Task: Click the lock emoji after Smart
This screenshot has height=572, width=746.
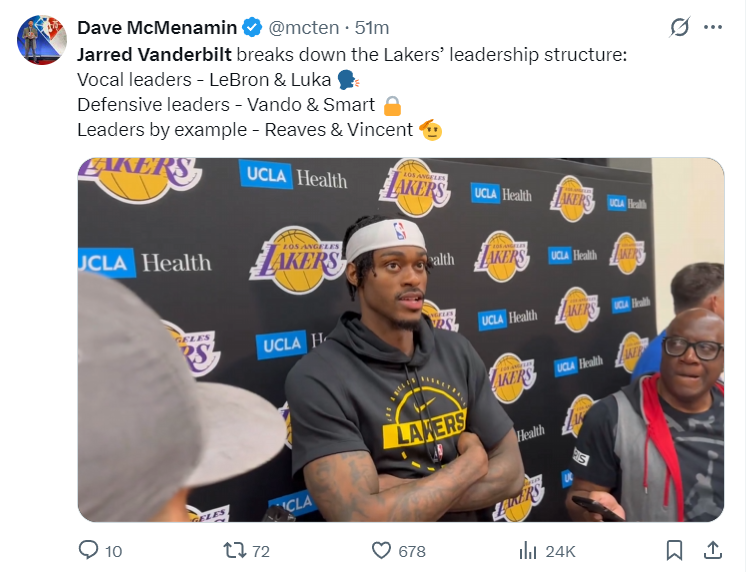Action: click(392, 104)
